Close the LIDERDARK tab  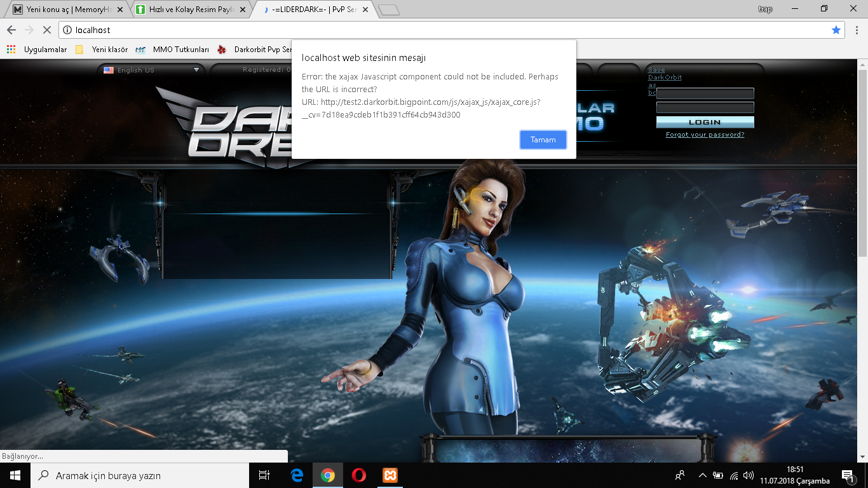click(x=365, y=10)
